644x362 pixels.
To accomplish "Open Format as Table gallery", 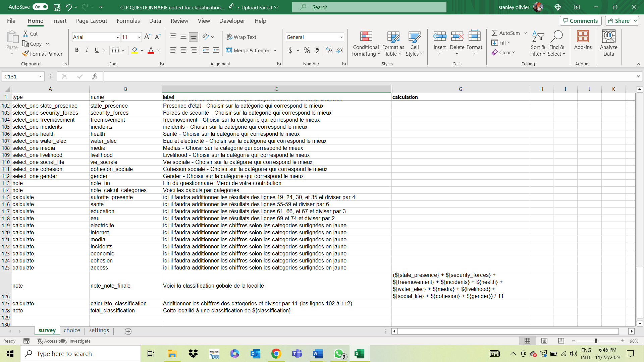I will point(393,44).
